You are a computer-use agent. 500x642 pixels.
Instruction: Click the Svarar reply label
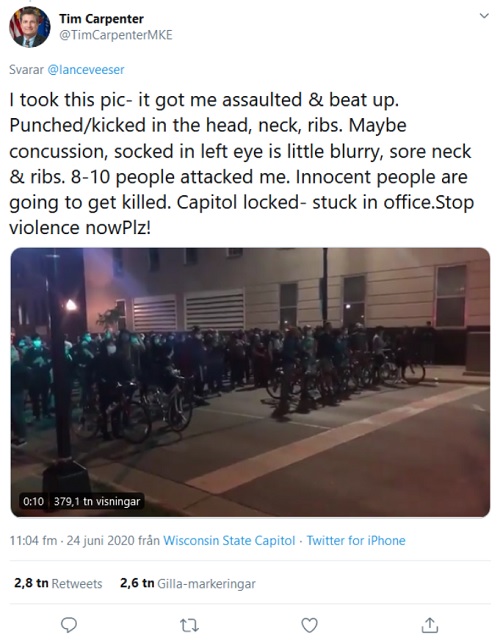pyautogui.click(x=26, y=70)
